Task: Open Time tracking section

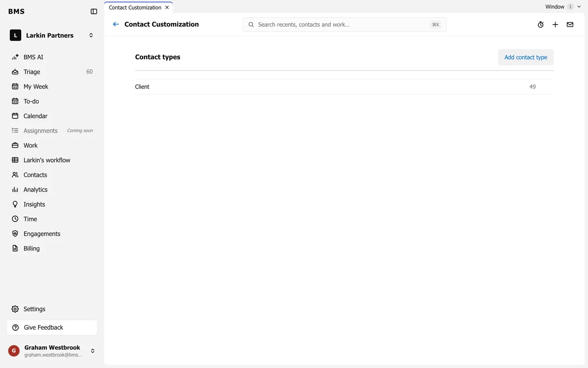Action: click(x=52, y=219)
